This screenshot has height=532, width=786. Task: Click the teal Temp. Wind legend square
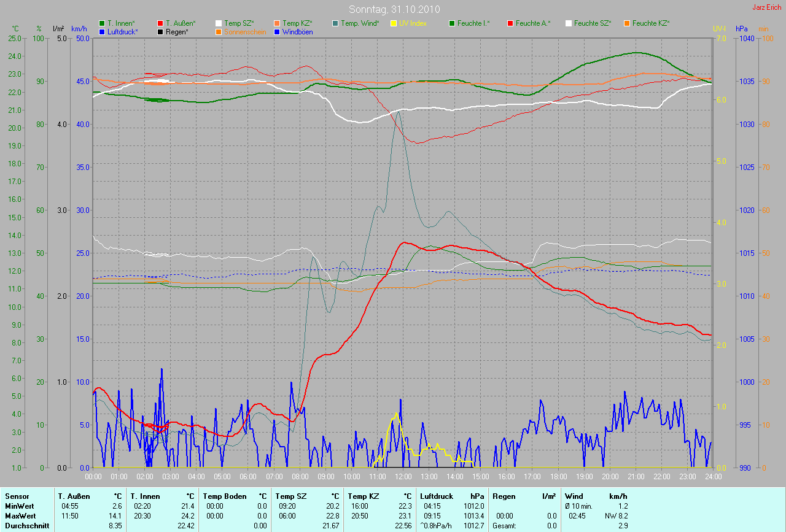pyautogui.click(x=335, y=23)
